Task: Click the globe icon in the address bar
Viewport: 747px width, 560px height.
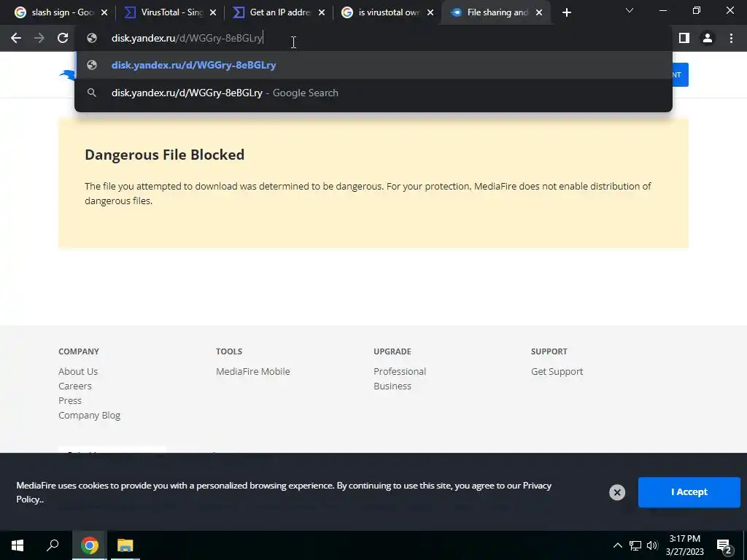Action: [92, 38]
